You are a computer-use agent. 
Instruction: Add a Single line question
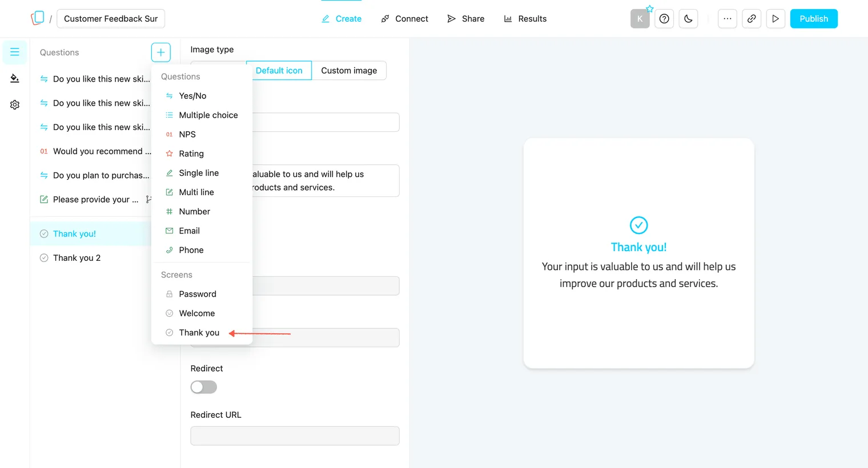pos(202,173)
